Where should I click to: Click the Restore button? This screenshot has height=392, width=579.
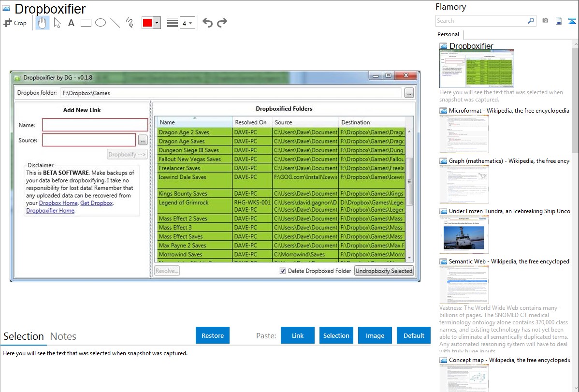click(213, 335)
